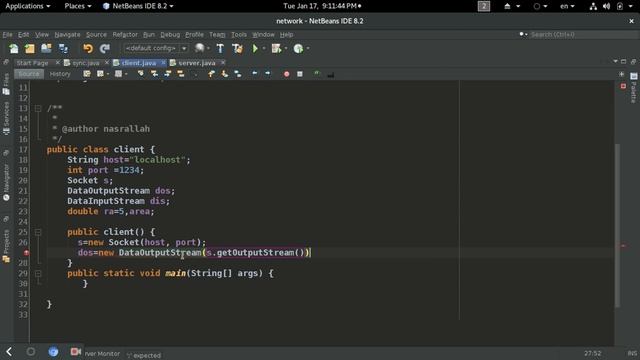Open document list dropdown at tabs right

click(x=615, y=62)
